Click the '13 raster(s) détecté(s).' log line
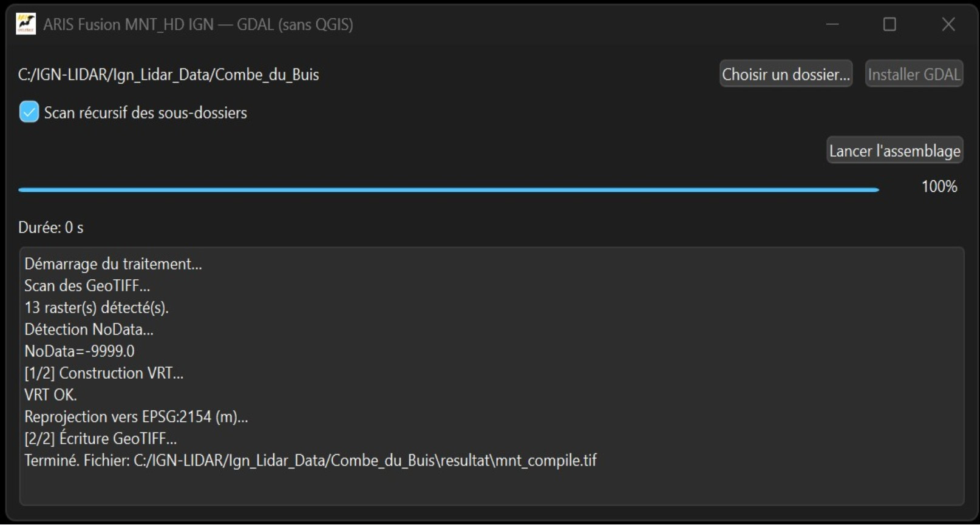Image resolution: width=980 pixels, height=525 pixels. (97, 308)
